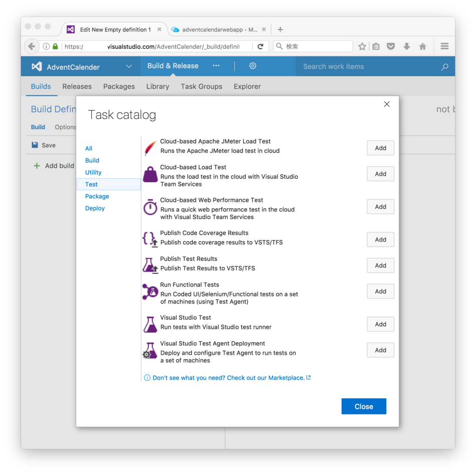Click the Visual Studio Test flask icon
This screenshot has height=474, width=476.
coord(150,324)
